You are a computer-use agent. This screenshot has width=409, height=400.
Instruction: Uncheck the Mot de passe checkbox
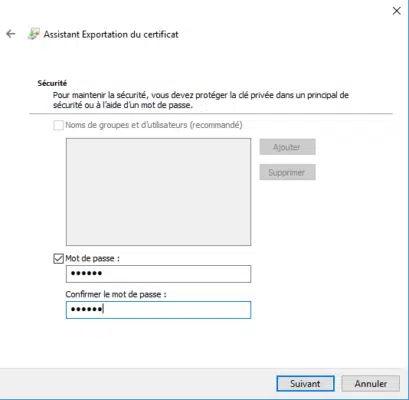point(58,258)
